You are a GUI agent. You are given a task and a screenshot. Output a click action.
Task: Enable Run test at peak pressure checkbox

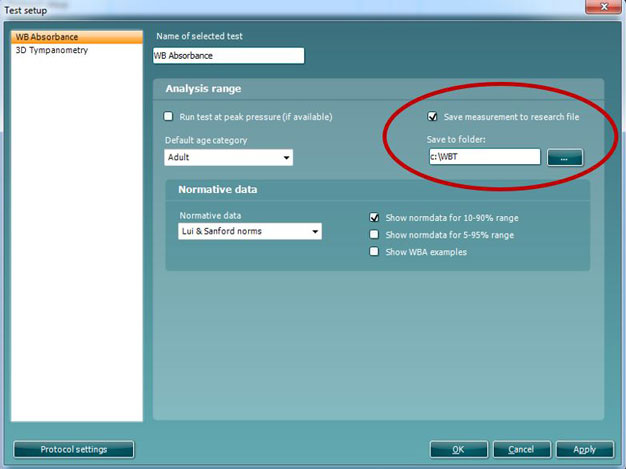pos(168,116)
